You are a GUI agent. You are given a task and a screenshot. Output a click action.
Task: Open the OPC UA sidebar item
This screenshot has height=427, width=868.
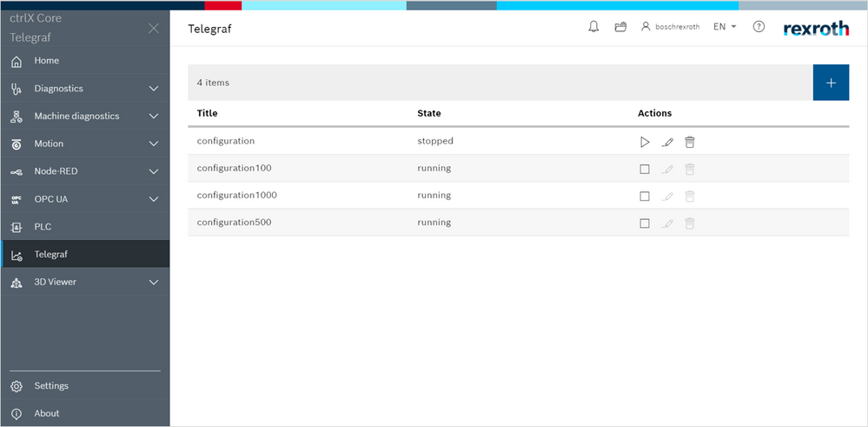[85, 199]
